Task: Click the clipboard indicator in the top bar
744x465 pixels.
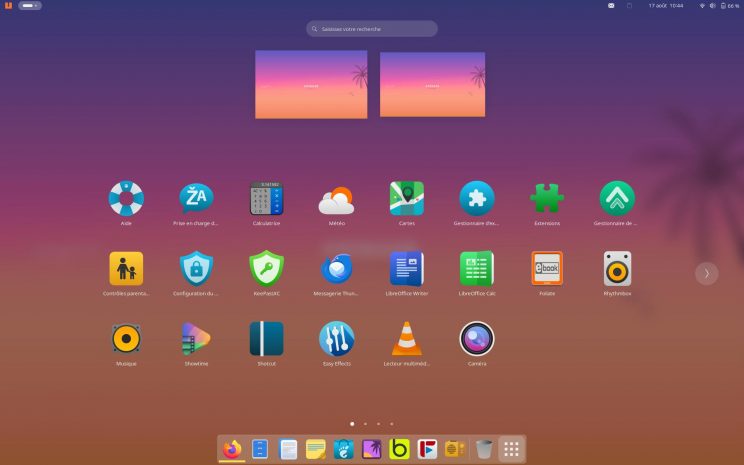Action: (x=629, y=6)
